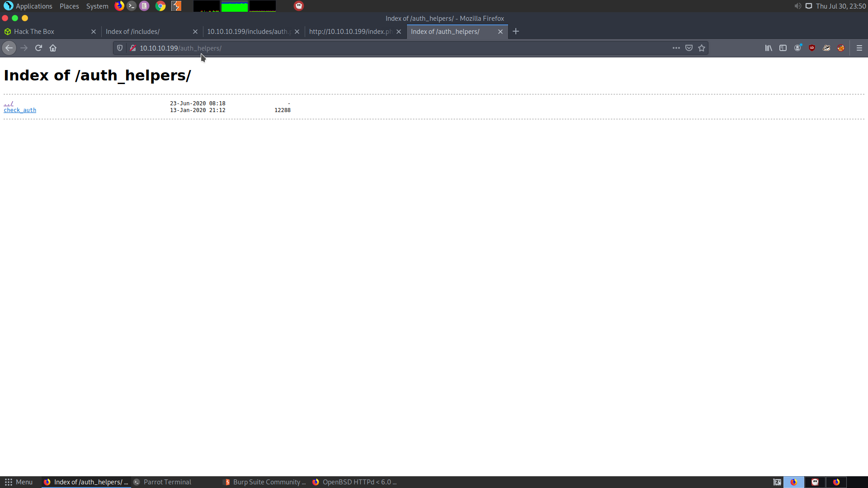The image size is (868, 488).
Task: Open page actions three-dot menu
Action: (x=676, y=48)
